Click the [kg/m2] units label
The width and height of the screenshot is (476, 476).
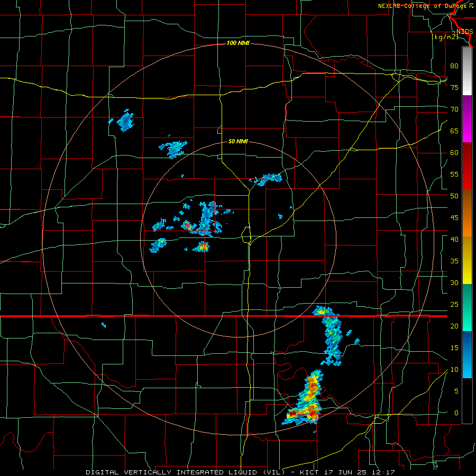(445, 37)
